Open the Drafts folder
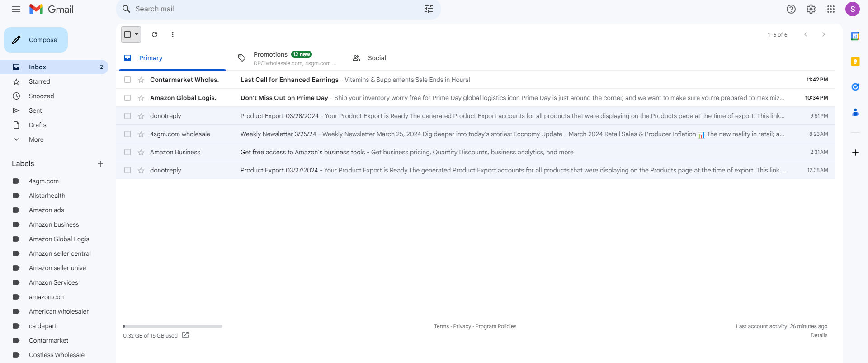Image resolution: width=868 pixels, height=363 pixels. tap(54, 125)
